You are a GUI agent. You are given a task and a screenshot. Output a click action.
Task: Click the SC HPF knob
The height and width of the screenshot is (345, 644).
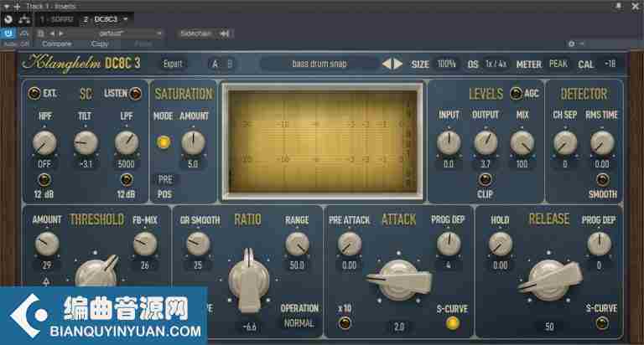(44, 143)
